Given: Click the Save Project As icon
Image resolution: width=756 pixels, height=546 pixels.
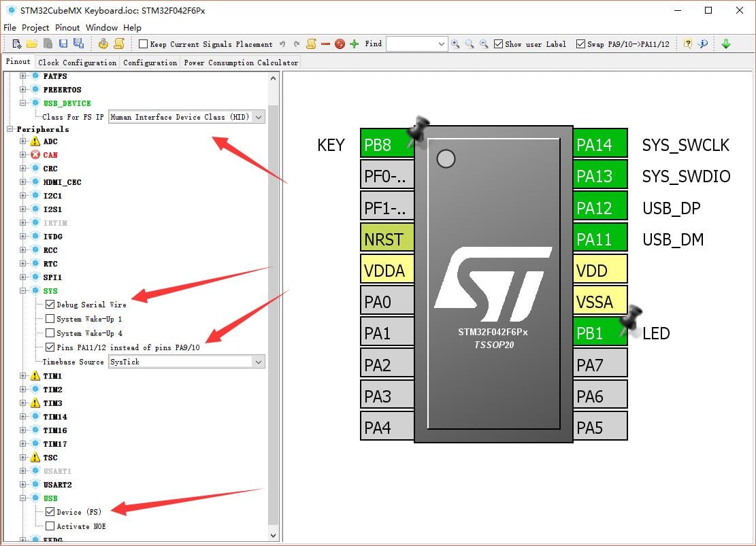Looking at the screenshot, I should (78, 44).
